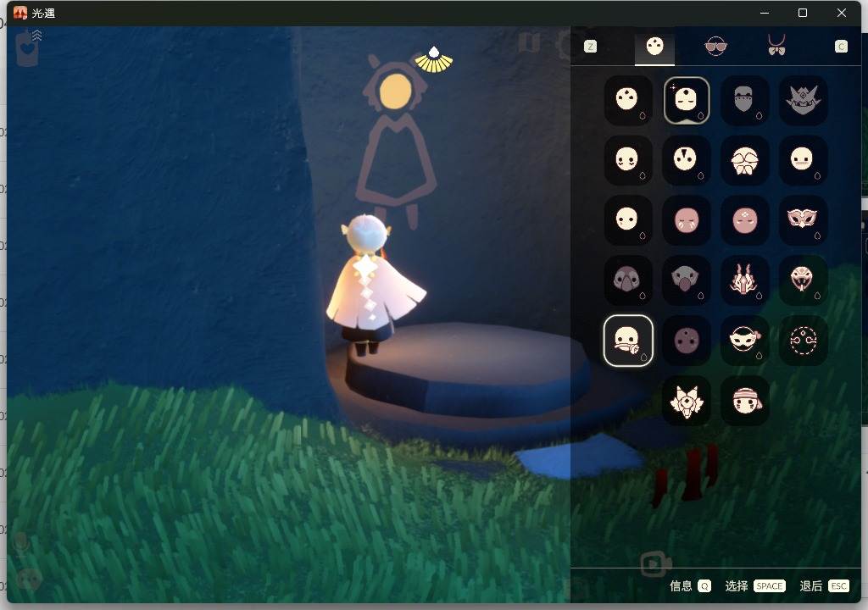Select the fox head mask
Screen dimensions: 868x610
687,401
